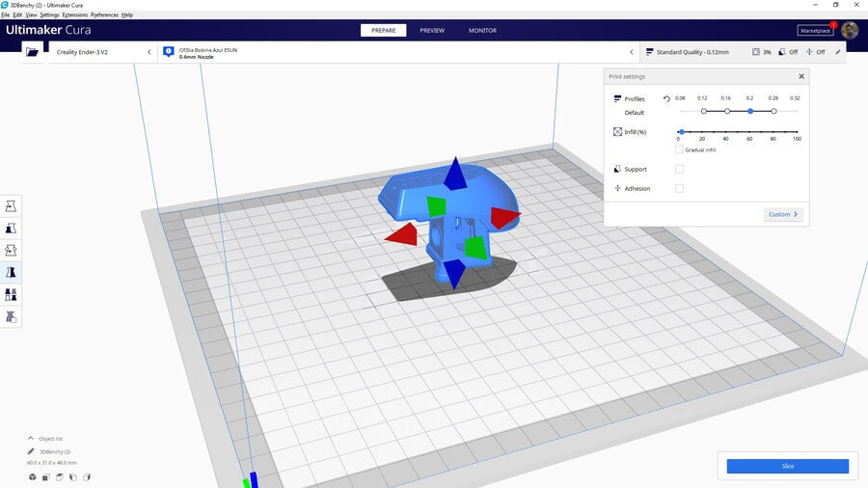Click the Ultimaker Cura logo
The image size is (868, 488).
pos(48,30)
